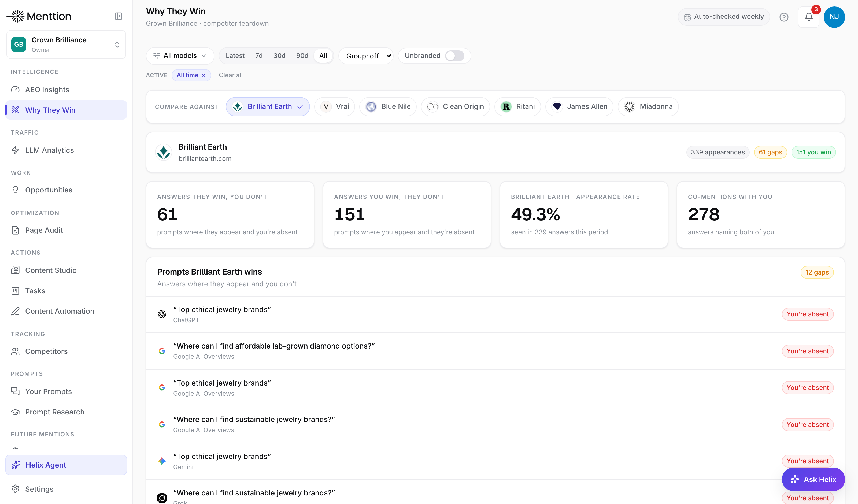This screenshot has height=504, width=858.
Task: Select Blue Nile competitor chip
Action: pyautogui.click(x=388, y=107)
